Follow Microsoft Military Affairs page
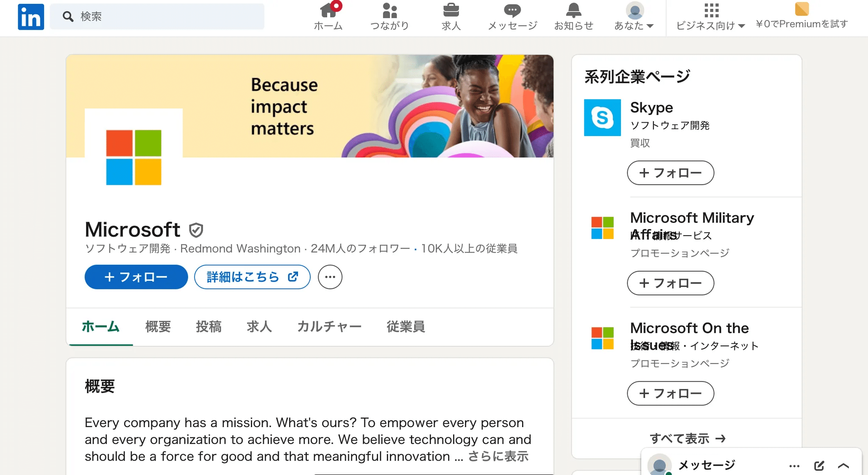Image resolution: width=868 pixels, height=475 pixels. tap(670, 283)
